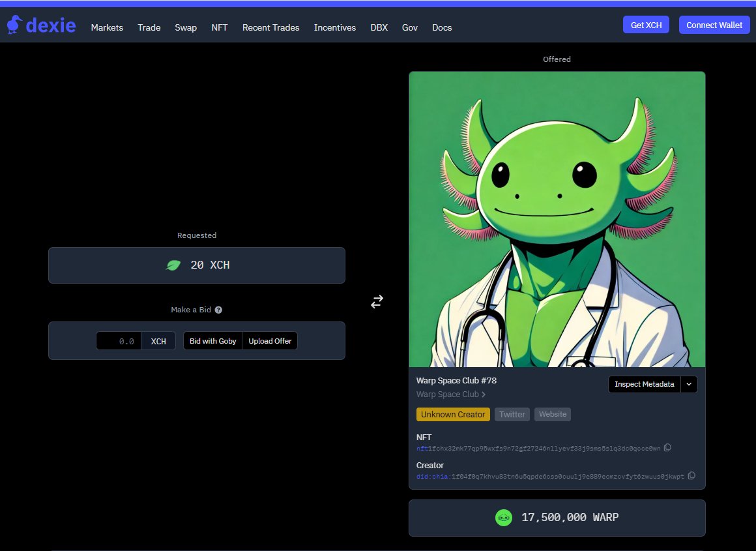The image size is (756, 551).
Task: Click the Warp Space Club collection link
Action: tap(448, 395)
